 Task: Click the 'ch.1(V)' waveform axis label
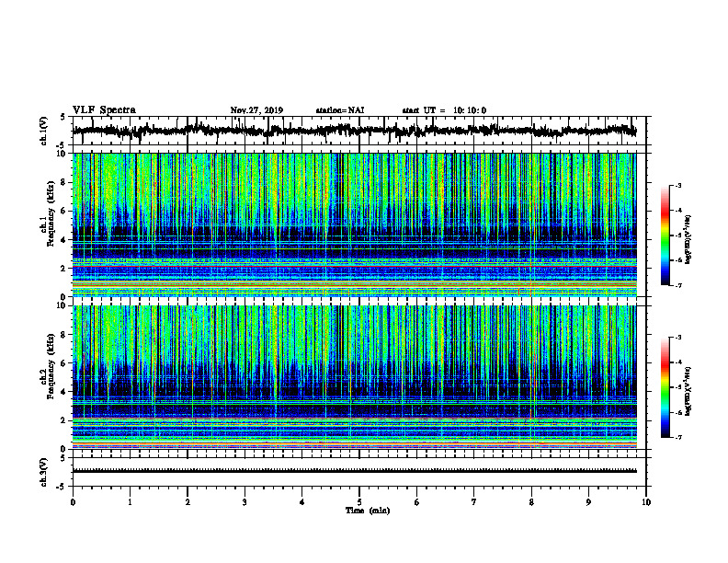click(x=44, y=131)
